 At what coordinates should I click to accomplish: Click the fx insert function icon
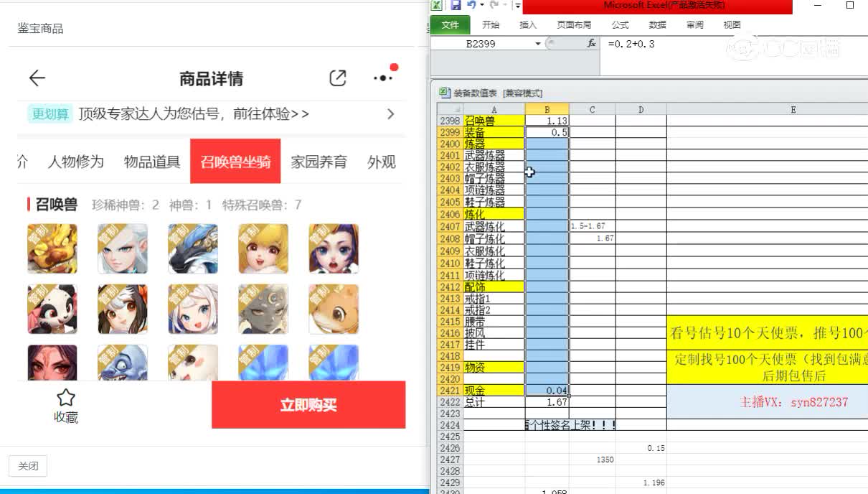pyautogui.click(x=592, y=44)
